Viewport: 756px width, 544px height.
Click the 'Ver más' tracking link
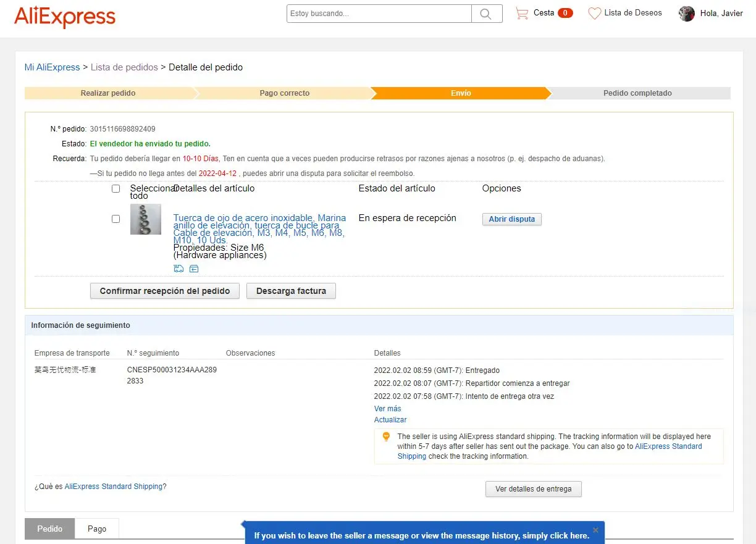point(387,409)
